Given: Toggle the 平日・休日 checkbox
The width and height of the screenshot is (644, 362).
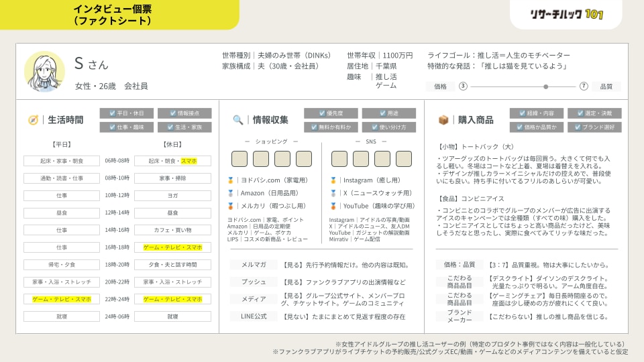Looking at the screenshot, I should (113, 113).
